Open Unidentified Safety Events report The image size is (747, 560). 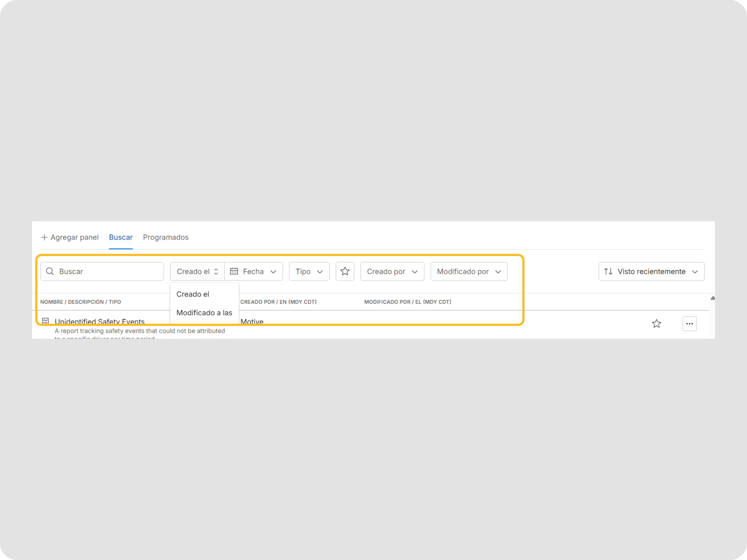pyautogui.click(x=100, y=321)
